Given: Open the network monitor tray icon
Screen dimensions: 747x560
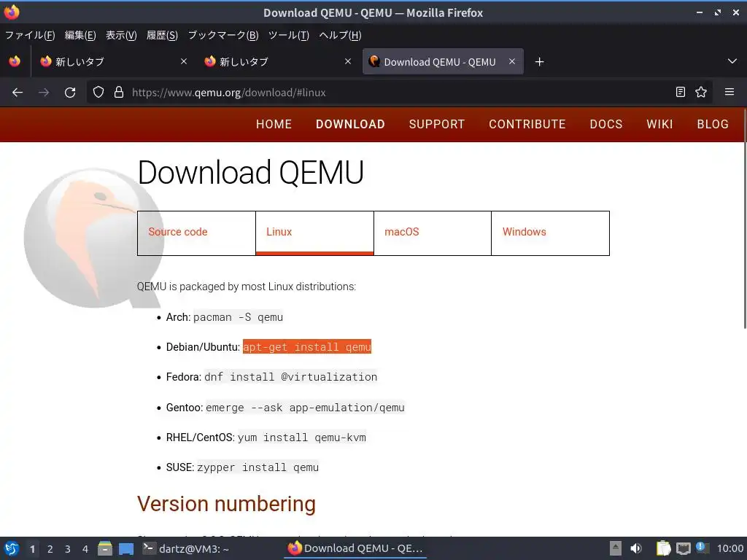Looking at the screenshot, I should tap(683, 548).
